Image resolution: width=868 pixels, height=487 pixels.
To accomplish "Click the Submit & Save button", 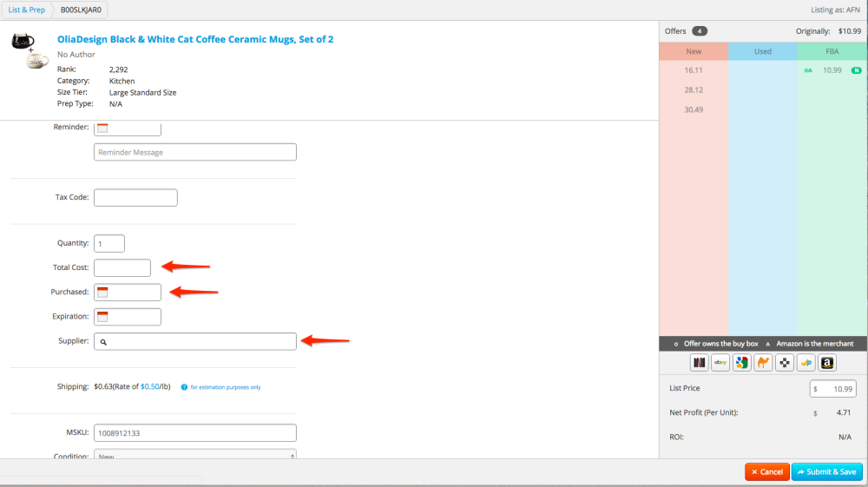I will pyautogui.click(x=827, y=472).
